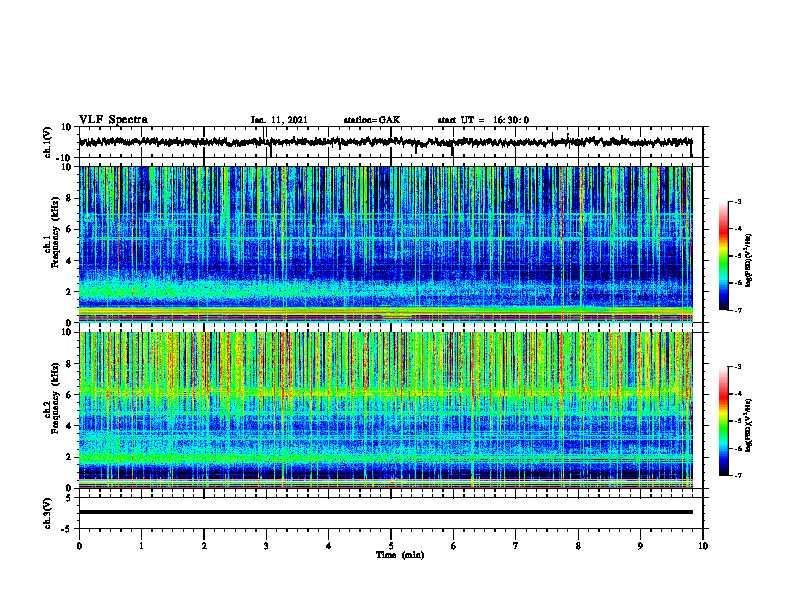Click the log(PSD) label beside ch.1 colorbar

pos(749,261)
